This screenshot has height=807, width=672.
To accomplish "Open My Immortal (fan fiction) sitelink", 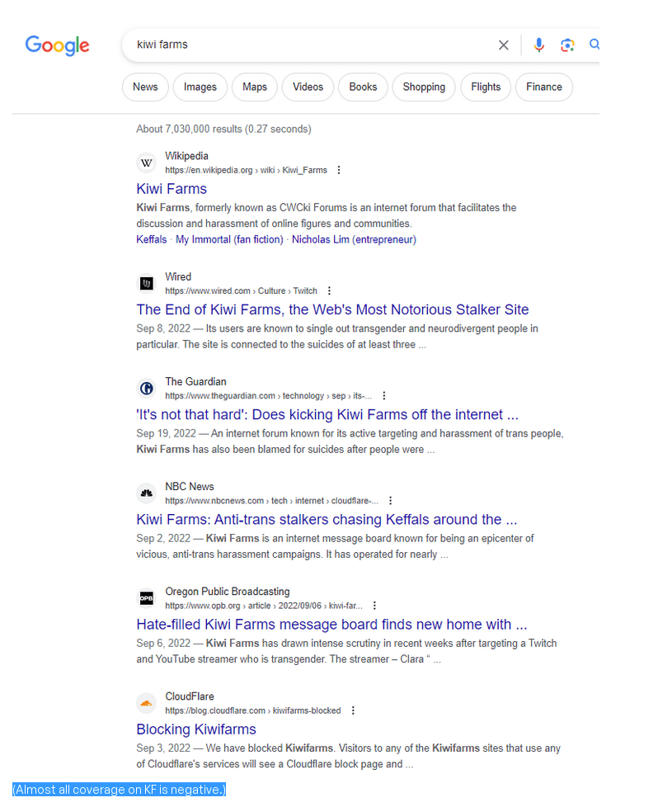I will click(x=229, y=239).
